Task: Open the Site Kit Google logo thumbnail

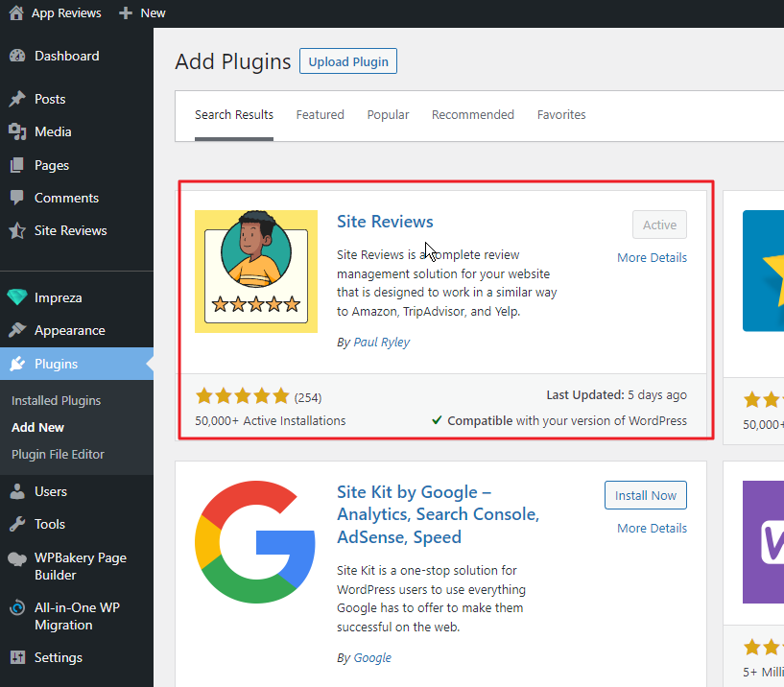Action: (255, 542)
